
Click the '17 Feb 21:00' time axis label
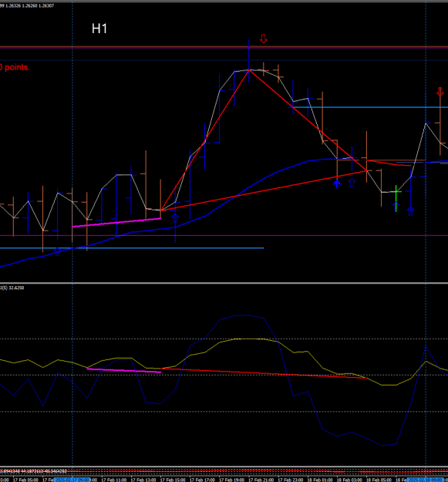click(261, 480)
